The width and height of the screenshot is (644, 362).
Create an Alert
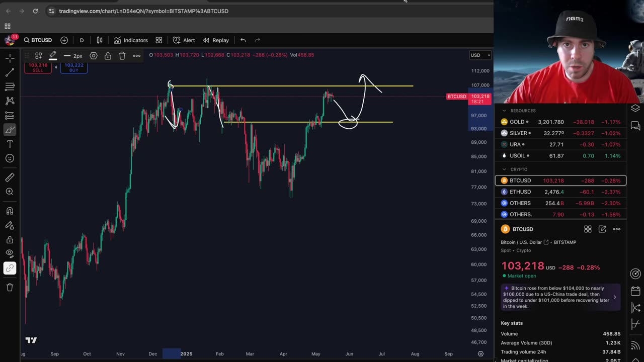click(x=184, y=40)
